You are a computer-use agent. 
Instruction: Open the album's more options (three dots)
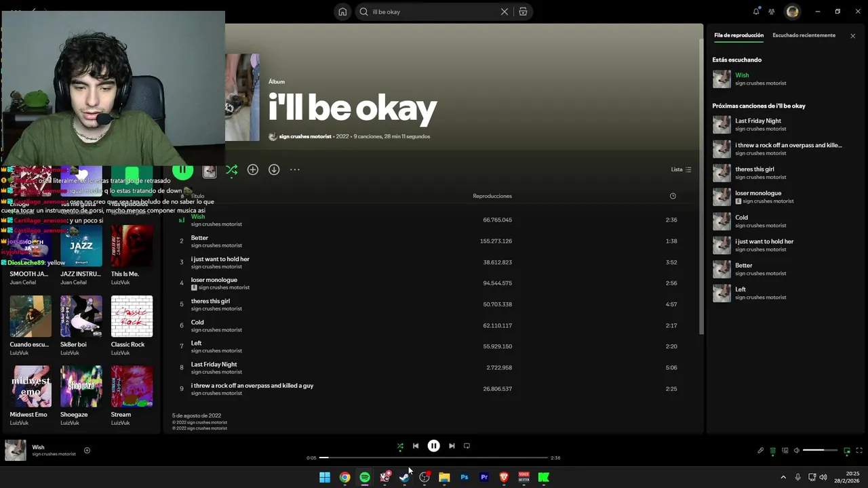tap(295, 169)
